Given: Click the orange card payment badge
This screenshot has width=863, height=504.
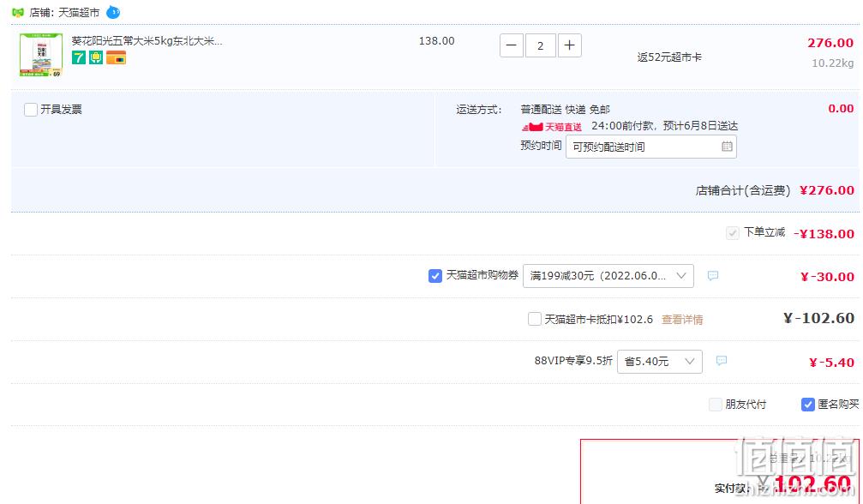Looking at the screenshot, I should click(x=117, y=57).
